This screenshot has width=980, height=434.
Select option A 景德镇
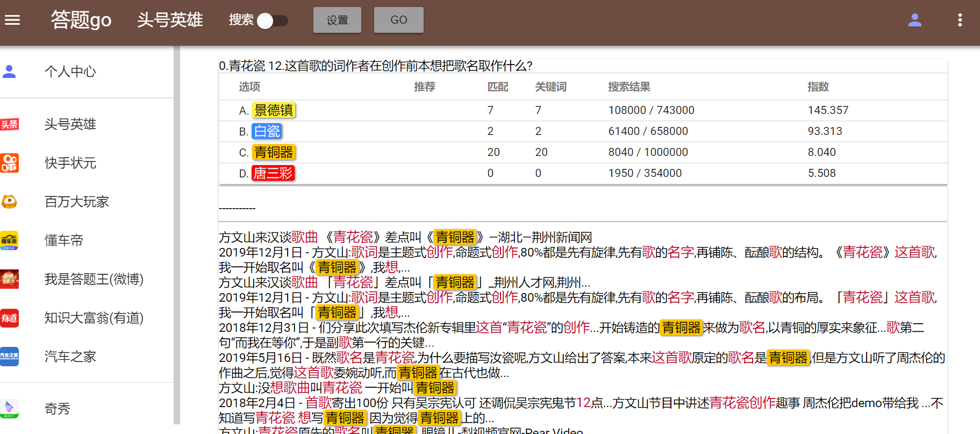point(274,110)
